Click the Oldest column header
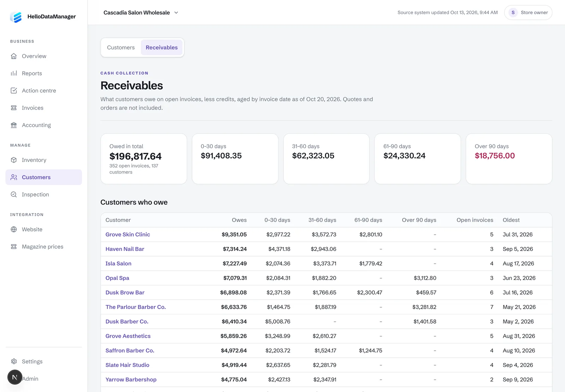The image size is (565, 392). click(511, 220)
